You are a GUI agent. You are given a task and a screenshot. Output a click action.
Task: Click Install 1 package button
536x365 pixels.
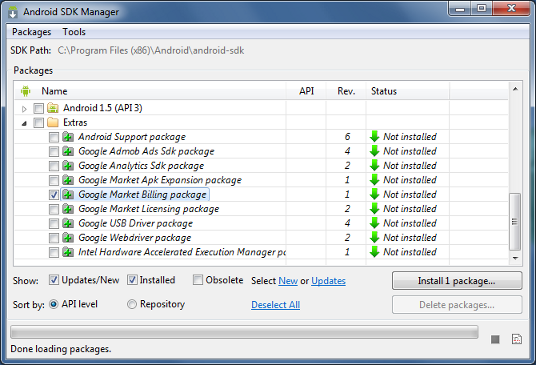[457, 281]
